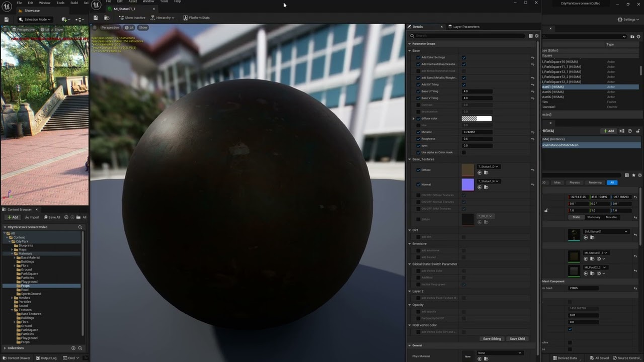
Task: Expand the diffuse color parameter
Action: (414, 119)
